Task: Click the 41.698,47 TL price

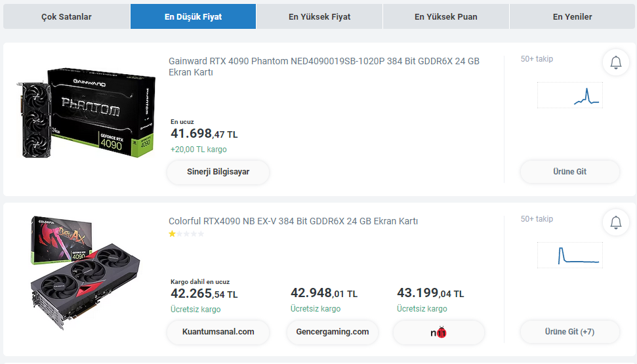Action: pos(204,134)
